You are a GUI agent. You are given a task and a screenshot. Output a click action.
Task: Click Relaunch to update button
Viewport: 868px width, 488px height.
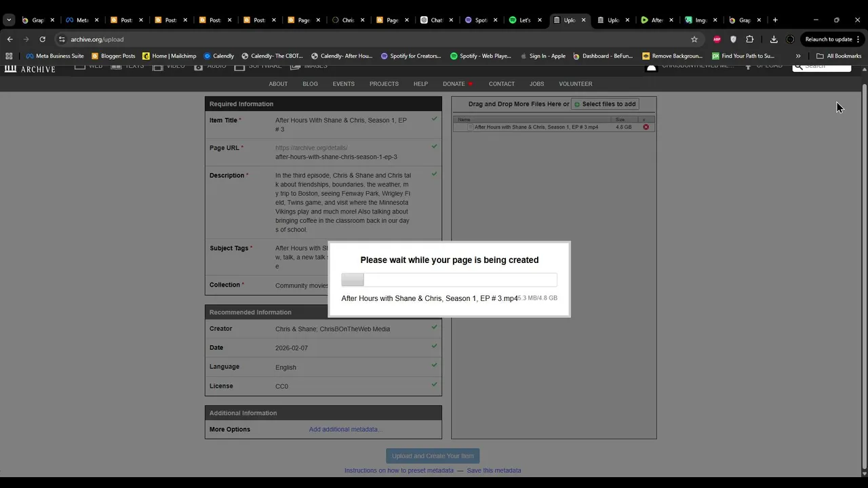click(x=832, y=39)
